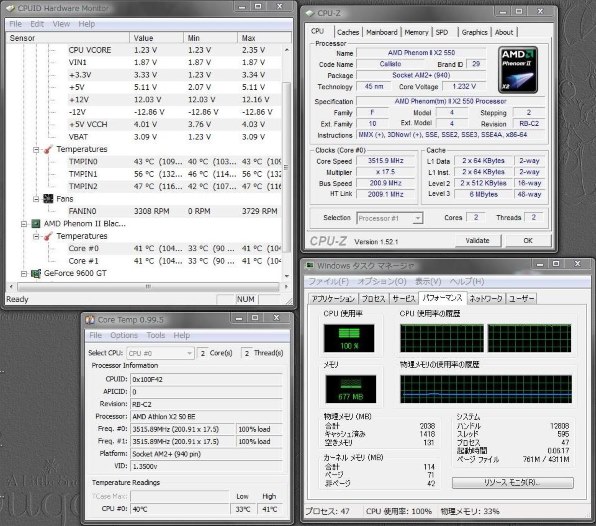Click the vertical scrollbar down arrow in Hardware Monitor
Viewport: 596px width, 526px height.
click(287, 276)
